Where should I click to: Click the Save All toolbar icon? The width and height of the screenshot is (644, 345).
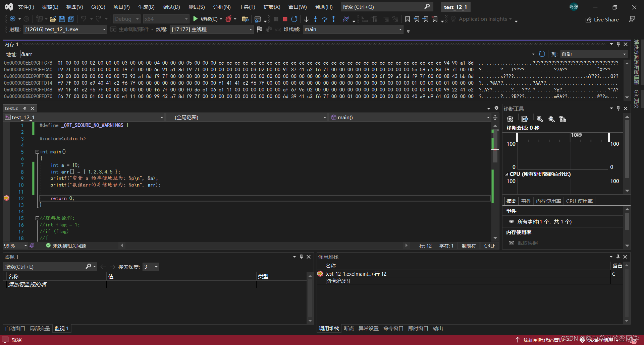coord(71,19)
